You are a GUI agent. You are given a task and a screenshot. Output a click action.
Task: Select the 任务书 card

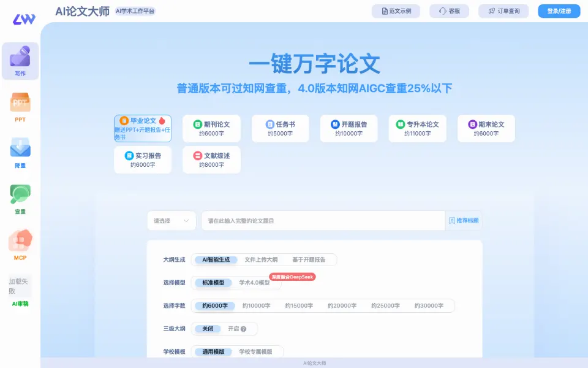280,128
